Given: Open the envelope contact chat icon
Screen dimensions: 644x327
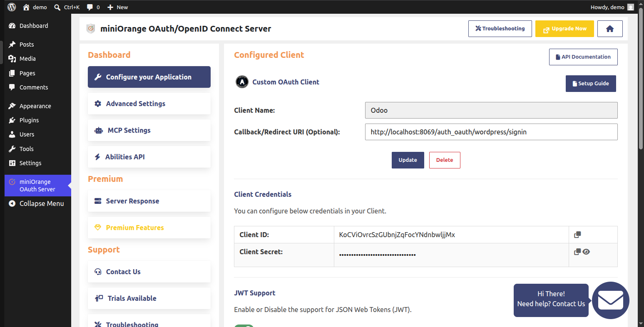Looking at the screenshot, I should pos(611,300).
